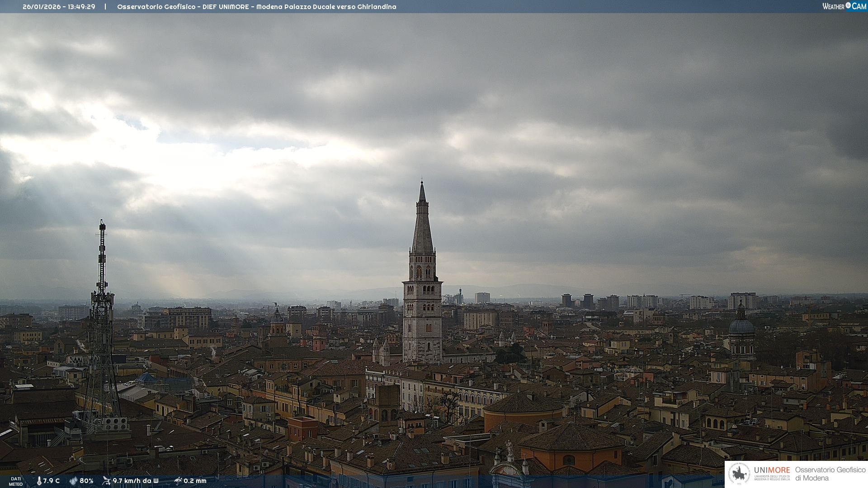Click the WeatherCAM lens icon
868x488 pixels.
(x=848, y=5)
